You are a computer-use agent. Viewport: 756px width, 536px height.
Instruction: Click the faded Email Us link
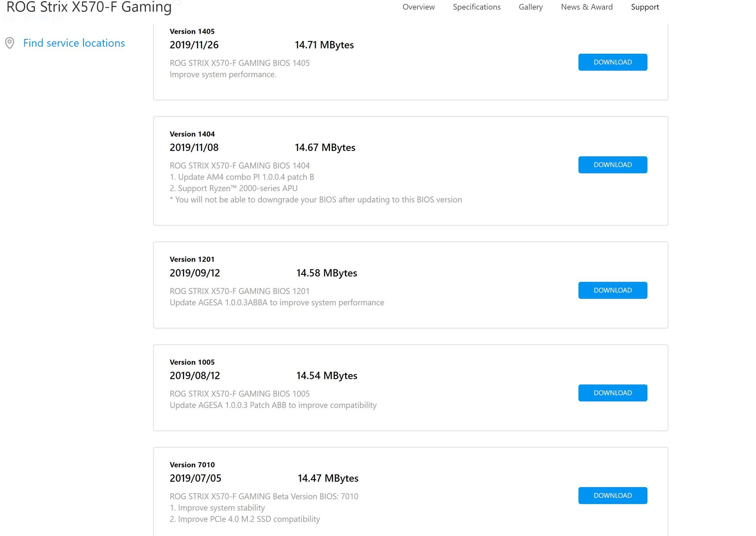[43, 17]
